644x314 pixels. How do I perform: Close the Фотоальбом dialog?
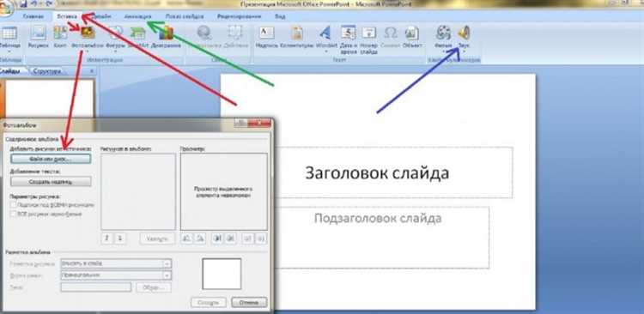coord(259,124)
